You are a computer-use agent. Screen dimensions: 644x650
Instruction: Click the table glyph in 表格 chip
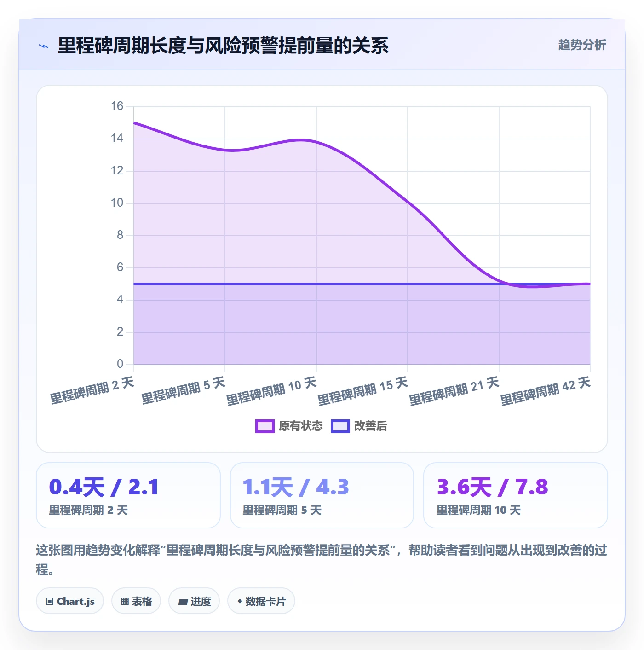pyautogui.click(x=125, y=602)
